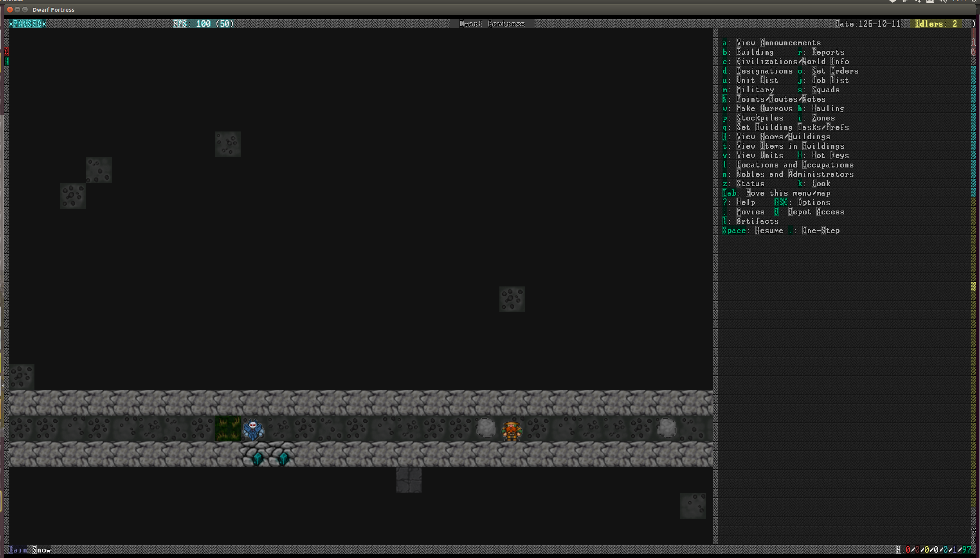Click the Date 126-10-11 readout
Screen dimensions: 980x558
(868, 24)
